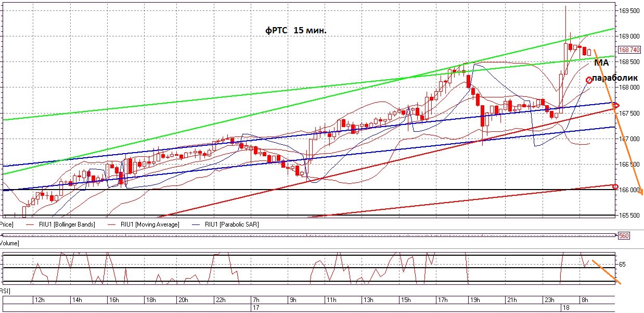Click the 21h time axis label

[511, 300]
